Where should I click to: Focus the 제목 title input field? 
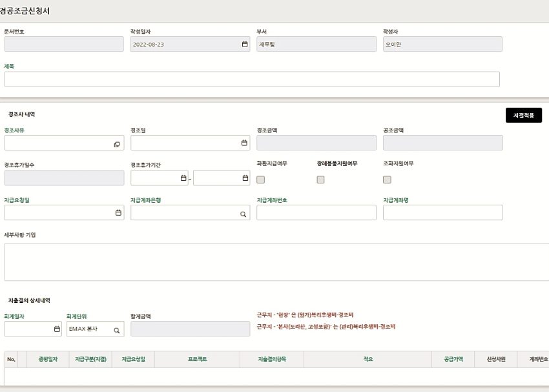pos(252,79)
